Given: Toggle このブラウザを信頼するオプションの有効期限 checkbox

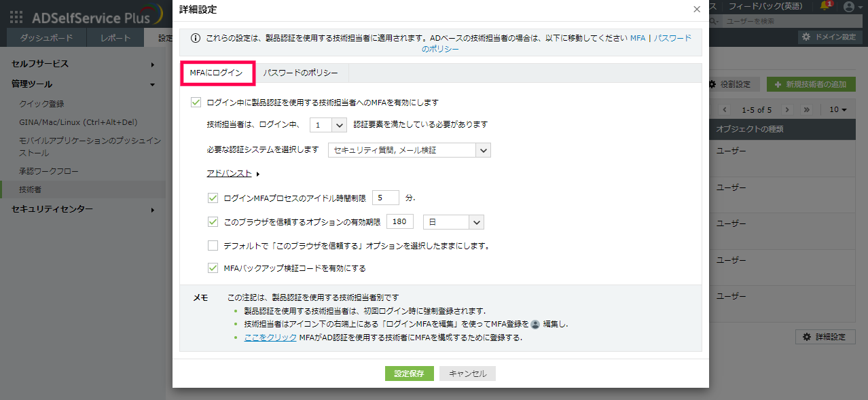Looking at the screenshot, I should [213, 222].
